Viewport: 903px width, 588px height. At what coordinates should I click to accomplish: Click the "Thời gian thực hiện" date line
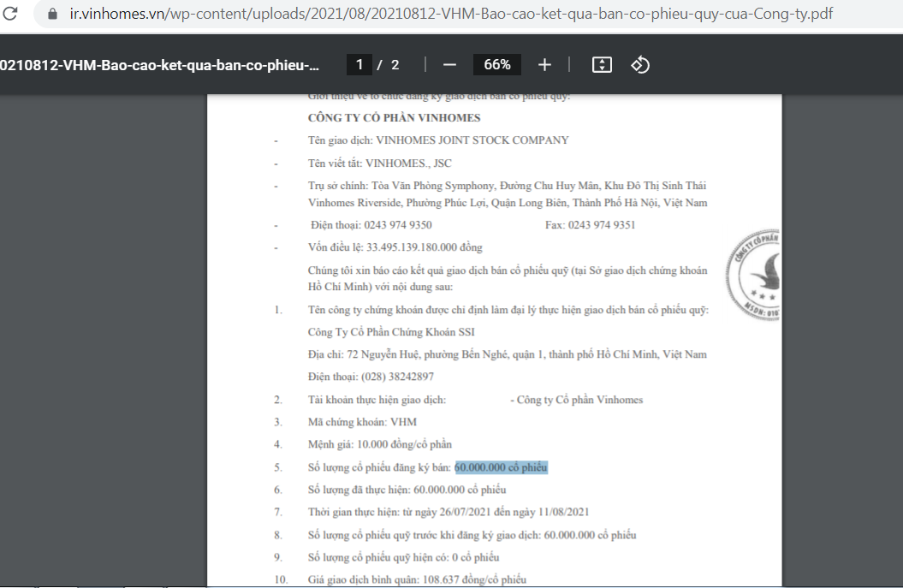(x=449, y=512)
